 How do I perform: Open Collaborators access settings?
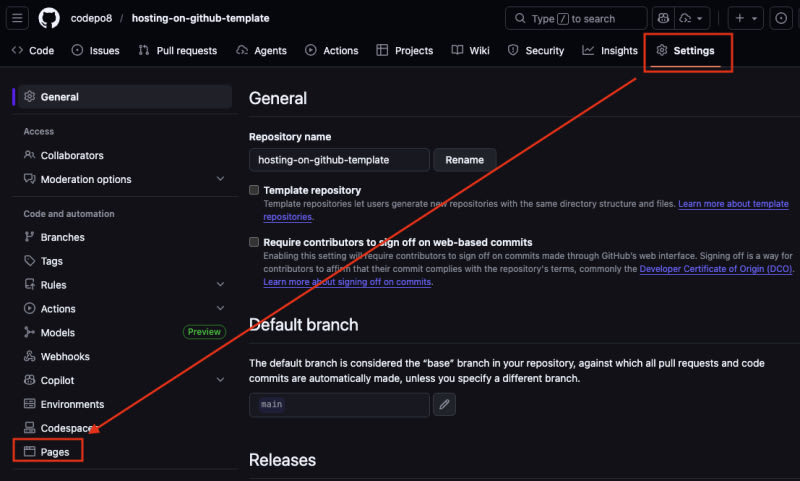coord(71,155)
